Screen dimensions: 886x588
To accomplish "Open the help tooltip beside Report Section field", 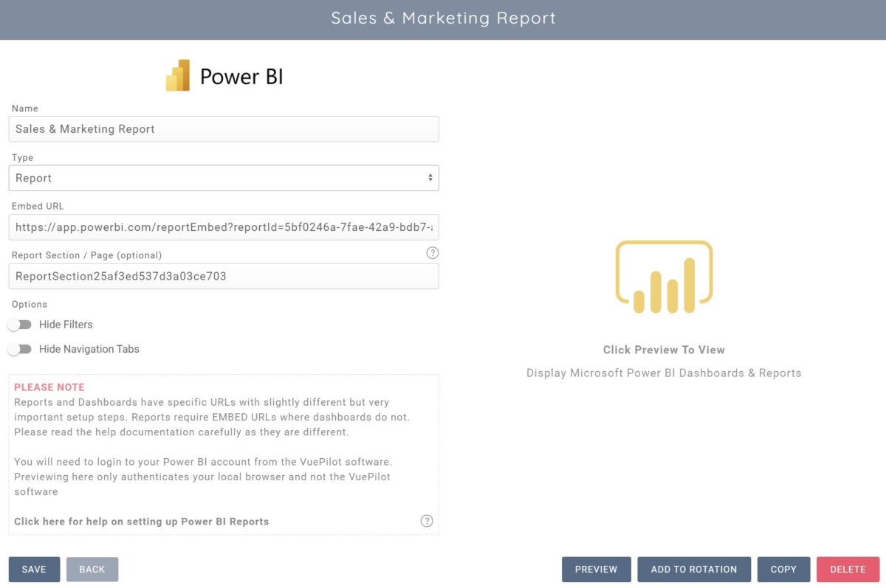I will click(433, 252).
